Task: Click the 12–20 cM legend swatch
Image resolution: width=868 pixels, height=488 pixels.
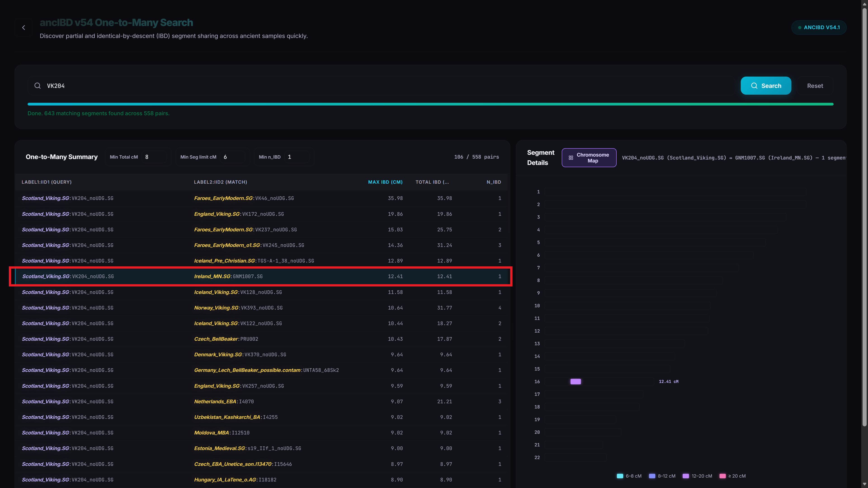Action: pos(685,476)
